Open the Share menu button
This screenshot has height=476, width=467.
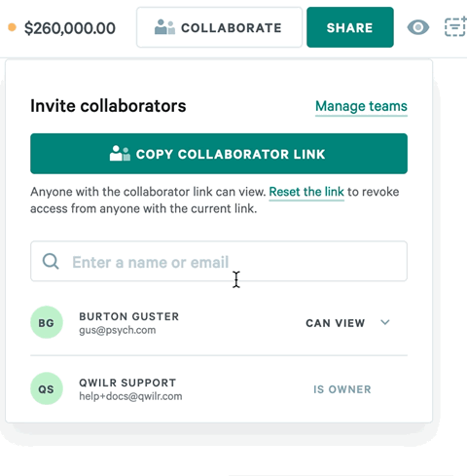350,27
